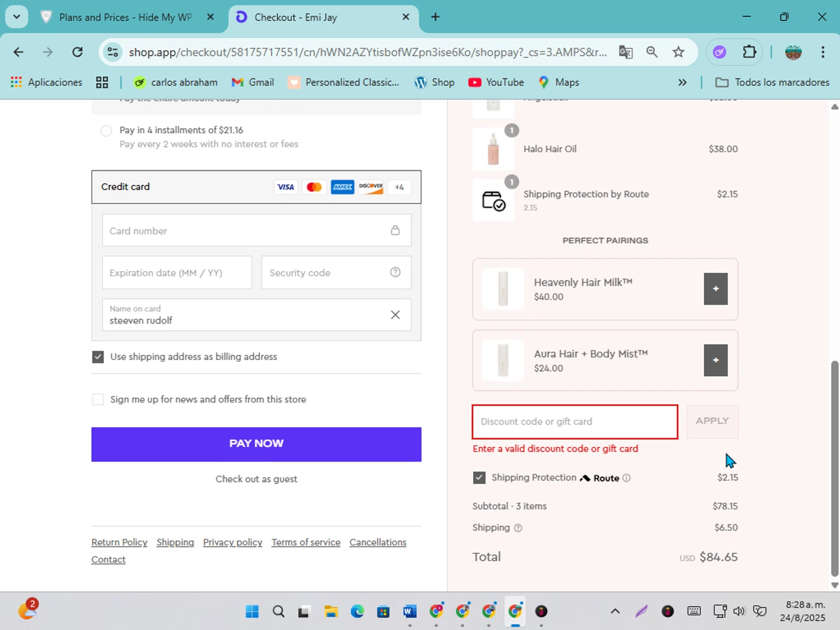Click the card number lock icon
The image size is (840, 630).
click(x=395, y=230)
